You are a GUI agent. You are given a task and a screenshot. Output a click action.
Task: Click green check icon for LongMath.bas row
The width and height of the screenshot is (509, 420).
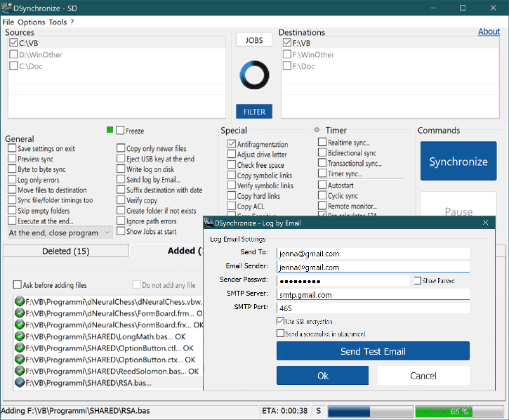click(20, 336)
